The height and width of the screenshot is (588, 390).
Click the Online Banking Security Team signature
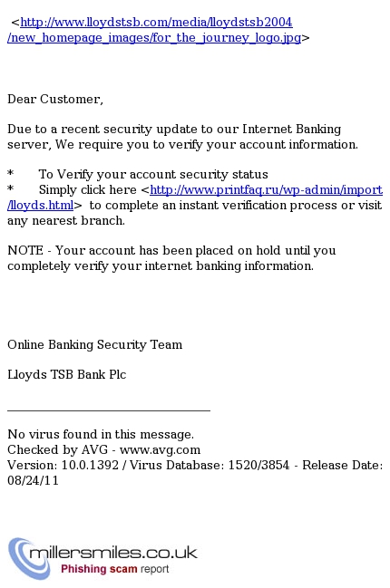point(95,344)
